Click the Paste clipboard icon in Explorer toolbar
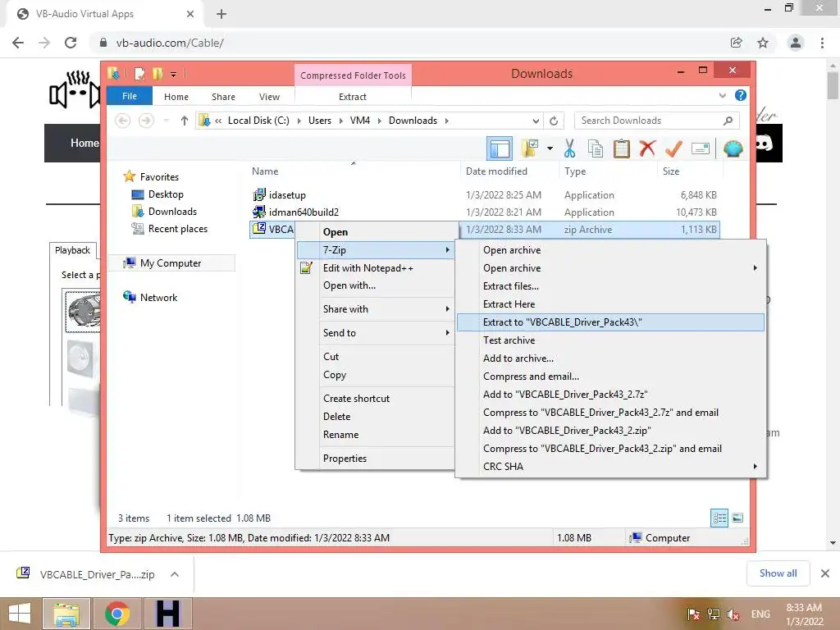Screen dimensions: 840x630 [x=622, y=148]
